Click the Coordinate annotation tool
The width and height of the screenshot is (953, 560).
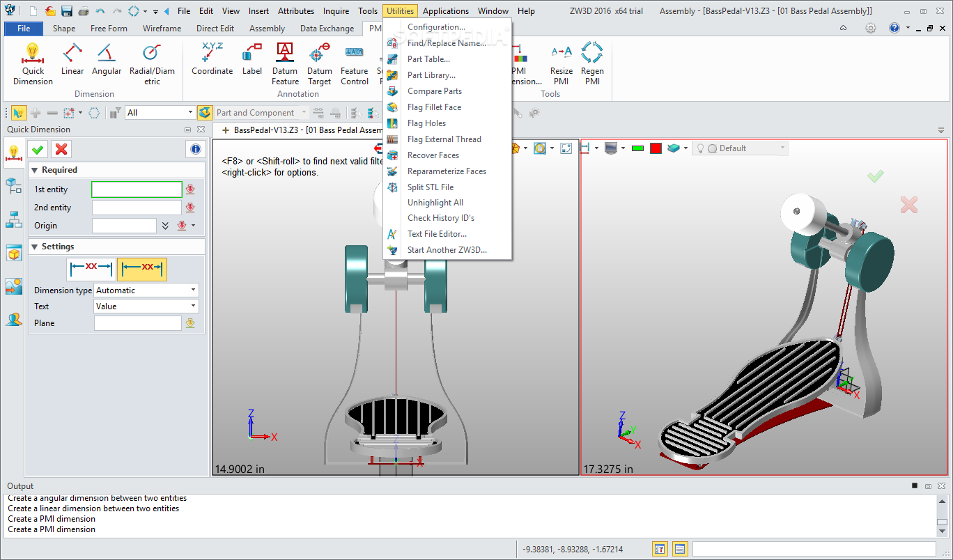(x=212, y=59)
